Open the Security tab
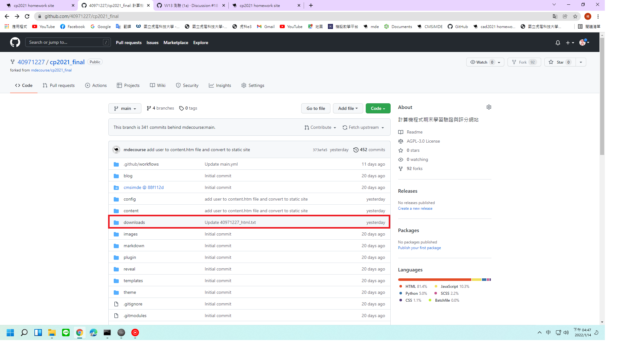The height and width of the screenshot is (364, 642). pyautogui.click(x=187, y=85)
